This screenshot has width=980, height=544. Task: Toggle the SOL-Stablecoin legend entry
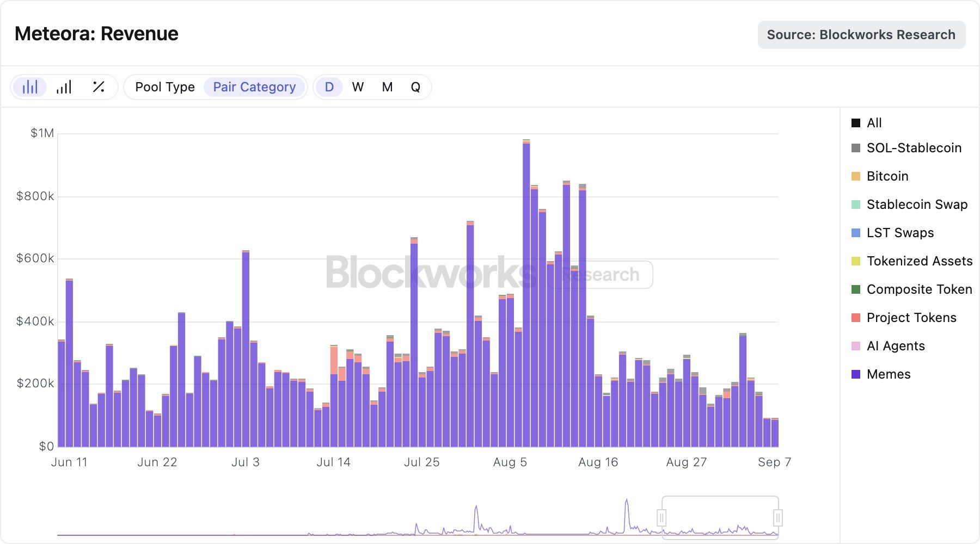point(912,148)
